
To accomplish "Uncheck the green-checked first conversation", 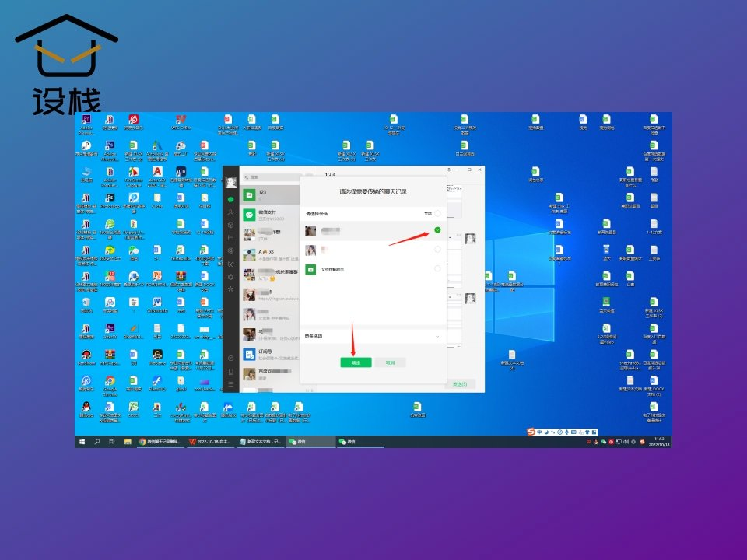I will pyautogui.click(x=437, y=230).
